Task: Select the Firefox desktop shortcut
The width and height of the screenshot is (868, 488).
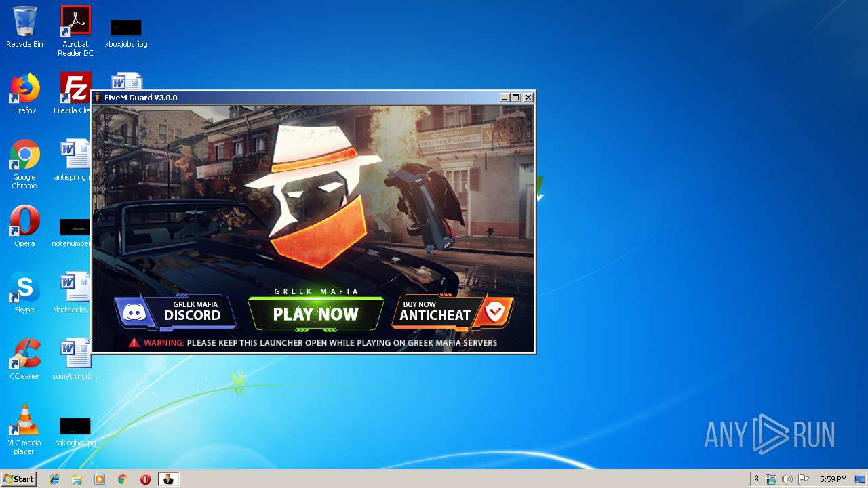Action: point(24,94)
